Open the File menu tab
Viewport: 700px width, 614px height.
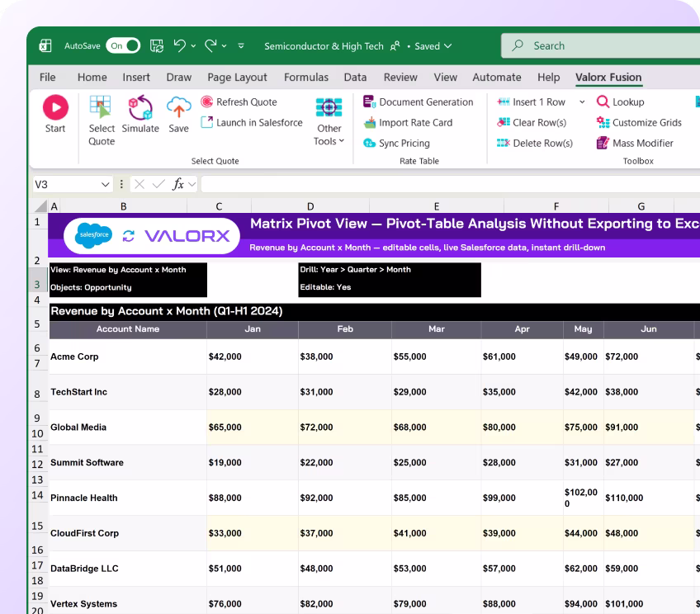click(48, 78)
